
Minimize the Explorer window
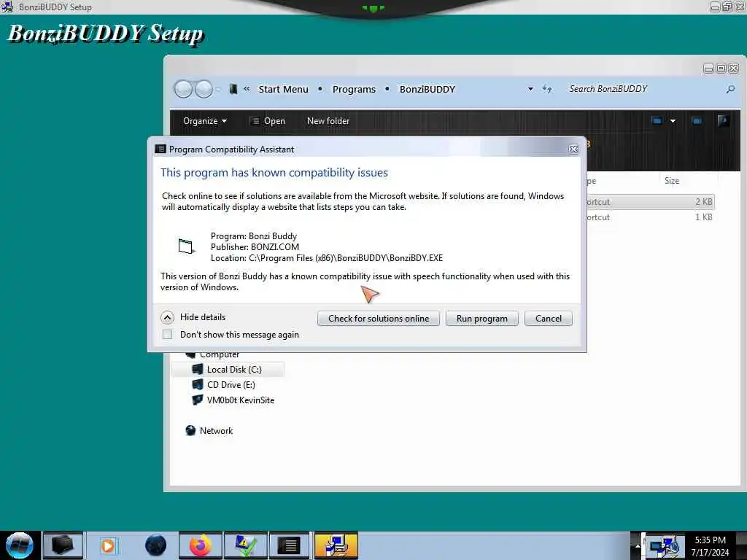[709, 68]
